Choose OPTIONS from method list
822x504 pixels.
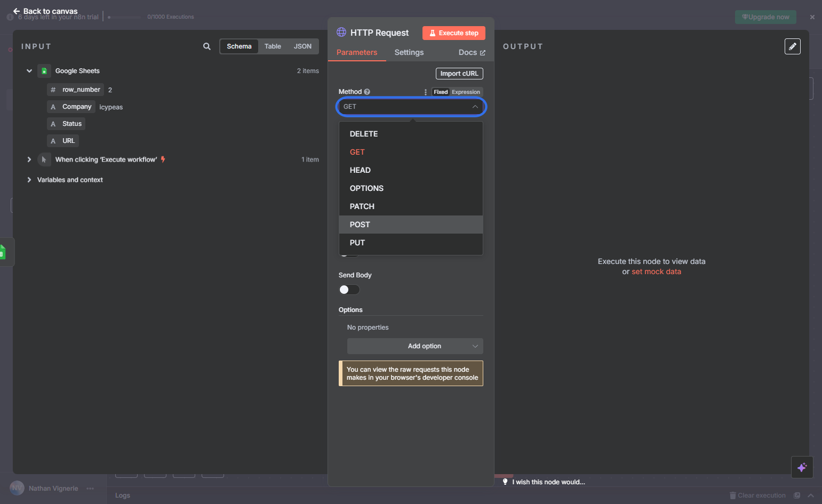tap(411, 188)
